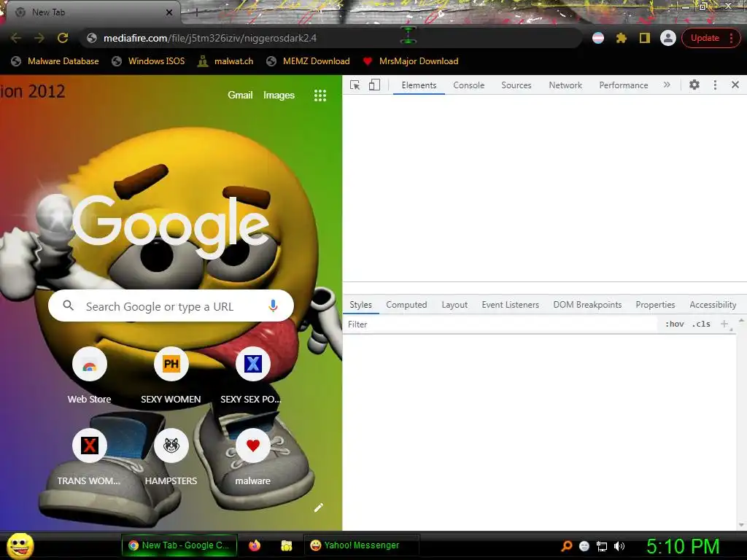Launch Firefox from the taskbar
This screenshot has width=747, height=560.
coord(255,545)
